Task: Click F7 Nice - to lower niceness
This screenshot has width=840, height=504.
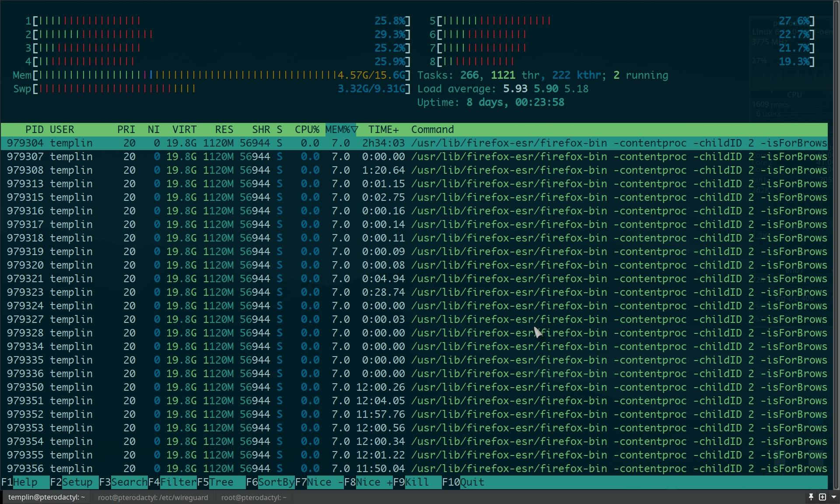Action: pyautogui.click(x=325, y=482)
